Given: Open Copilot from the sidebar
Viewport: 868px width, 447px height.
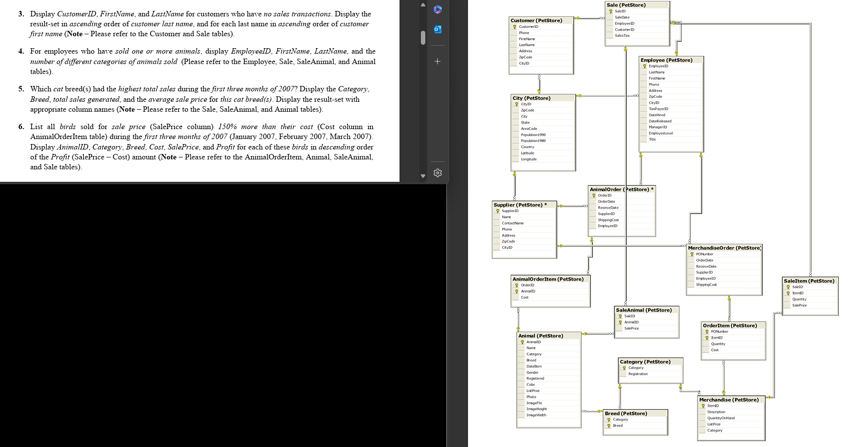Looking at the screenshot, I should tap(437, 9).
